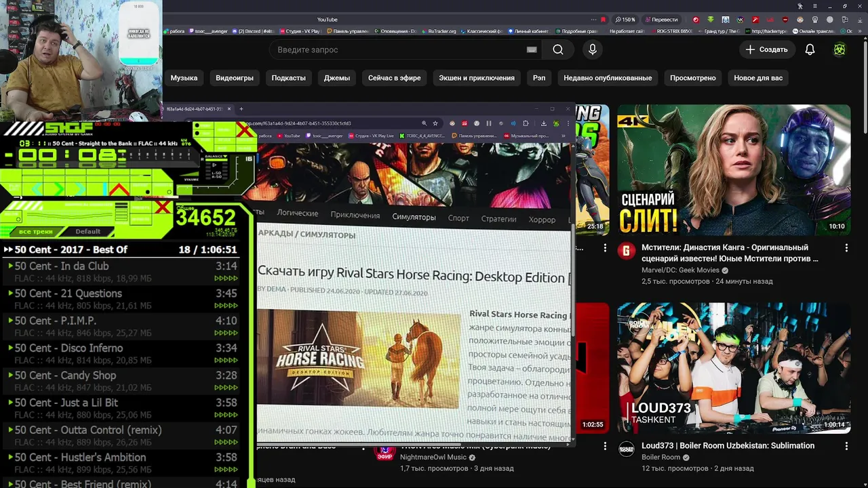This screenshot has height=488, width=868.
Task: Select track '50 Cent - Just a Lil Bit'
Action: coord(122,408)
